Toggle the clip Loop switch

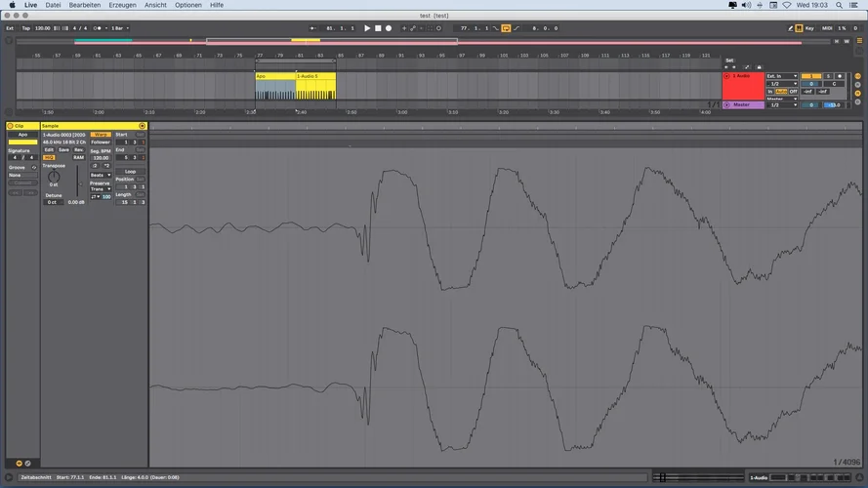click(130, 172)
